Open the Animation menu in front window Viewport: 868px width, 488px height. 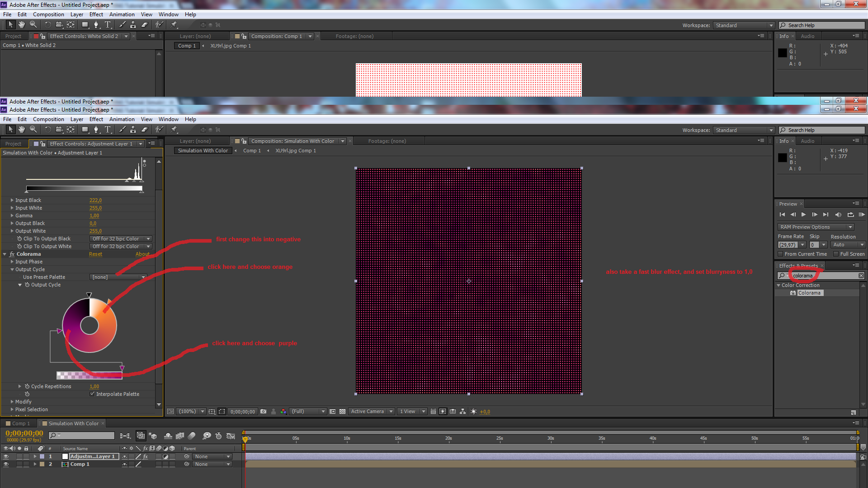(122, 119)
